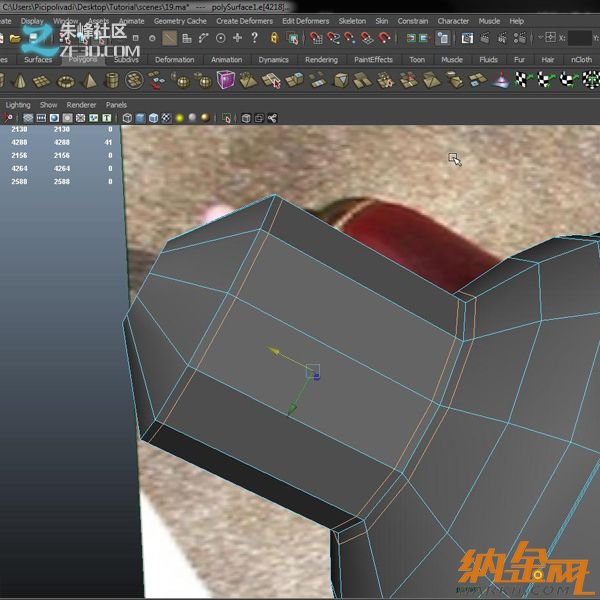The width and height of the screenshot is (600, 600).
Task: Switch to the Animation shelf tab
Action: 227,60
